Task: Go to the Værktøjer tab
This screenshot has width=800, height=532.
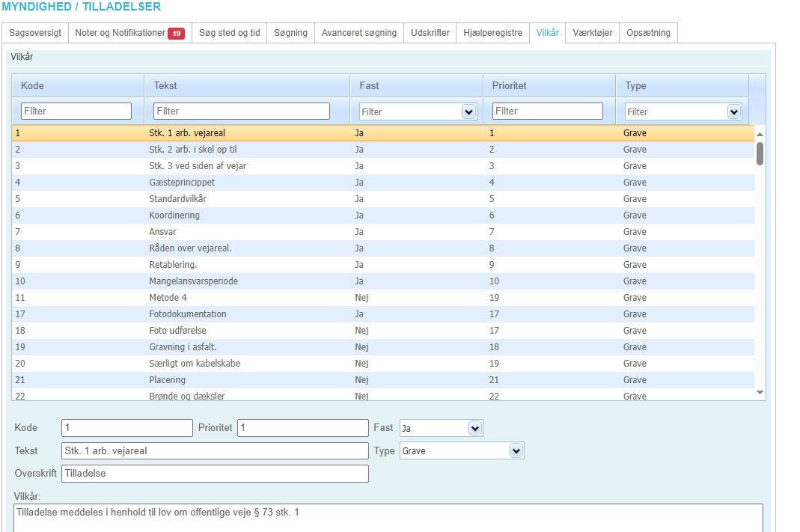Action: pyautogui.click(x=592, y=33)
